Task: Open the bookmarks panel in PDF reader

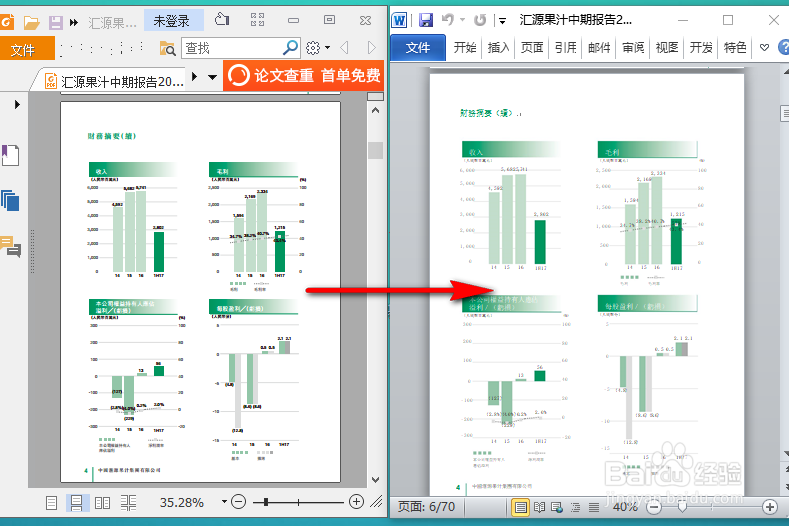Action: (x=10, y=155)
